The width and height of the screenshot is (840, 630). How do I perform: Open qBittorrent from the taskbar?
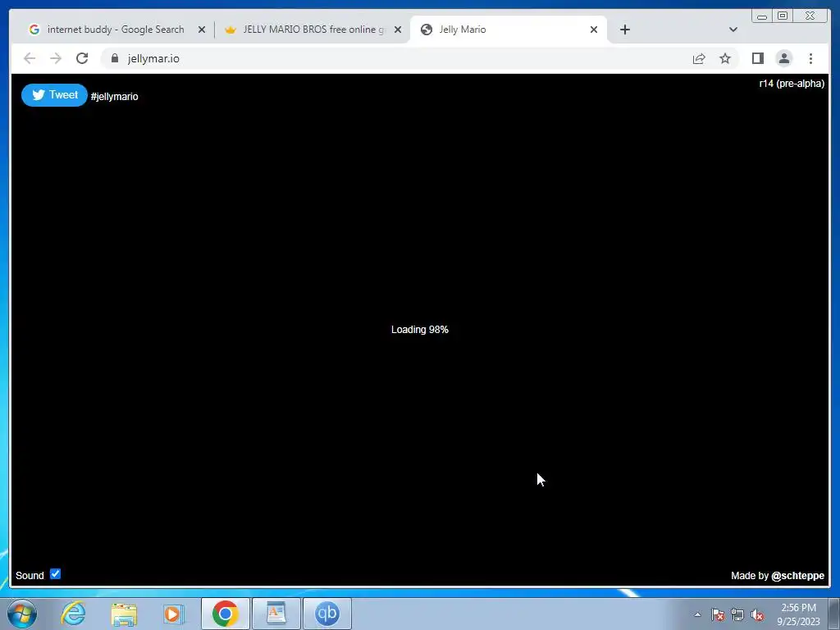(x=326, y=614)
